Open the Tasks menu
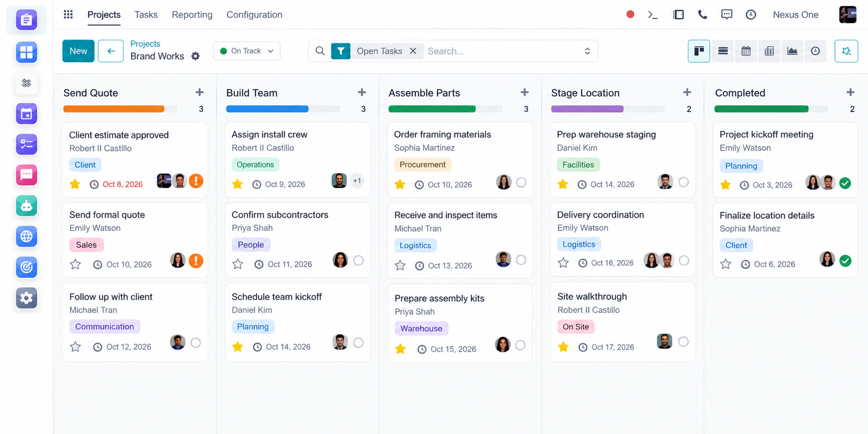 pyautogui.click(x=146, y=15)
